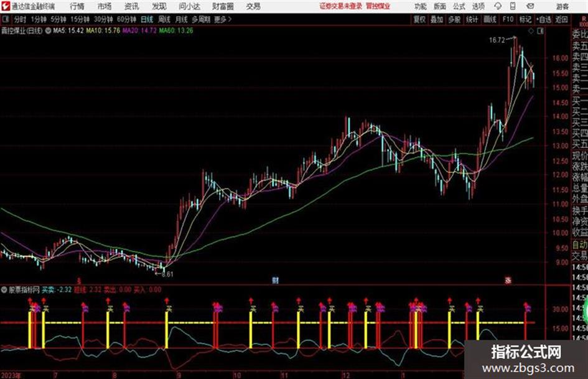Open the 发现 menu
Screen dimensions: 588x379
159,6
